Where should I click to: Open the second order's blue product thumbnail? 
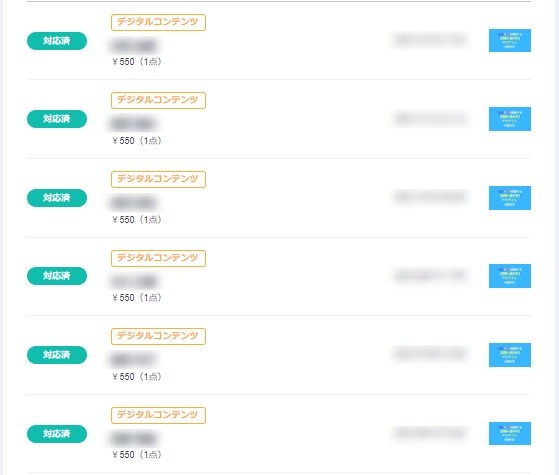[509, 119]
